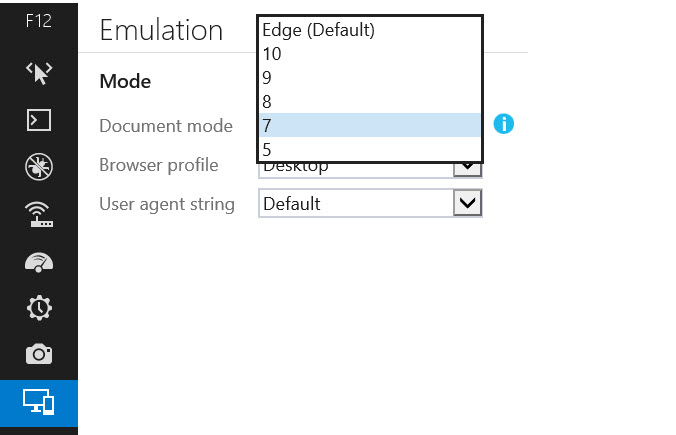Open the Debugger bug icon
676x435 pixels.
[39, 166]
